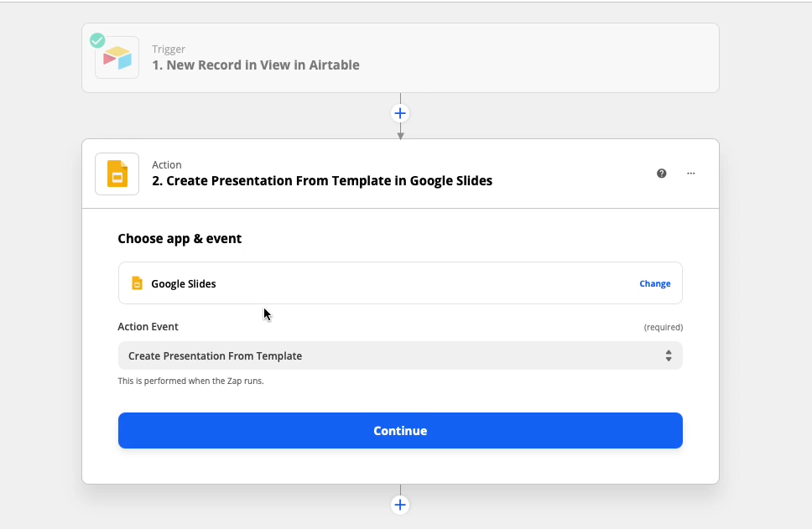Add a new step below the action

(x=400, y=505)
